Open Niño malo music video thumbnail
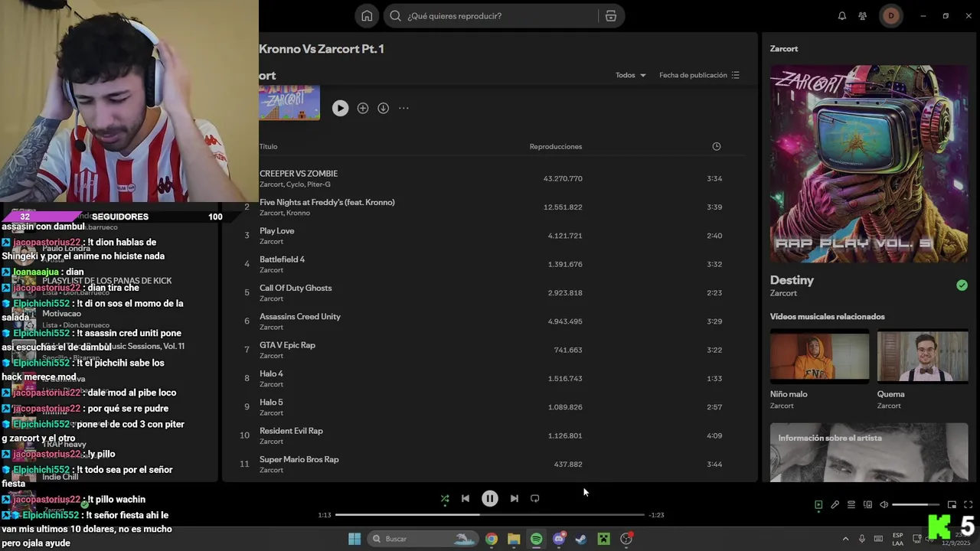This screenshot has height=551, width=980. (x=819, y=356)
